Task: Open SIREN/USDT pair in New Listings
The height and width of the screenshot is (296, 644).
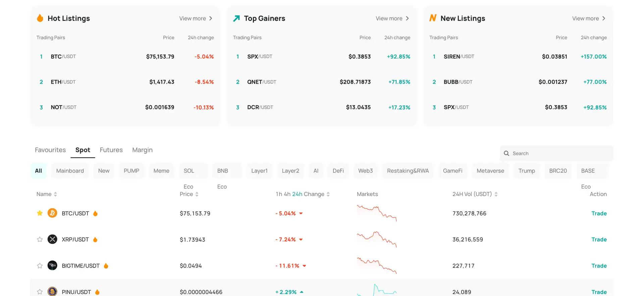Action: 459,56
